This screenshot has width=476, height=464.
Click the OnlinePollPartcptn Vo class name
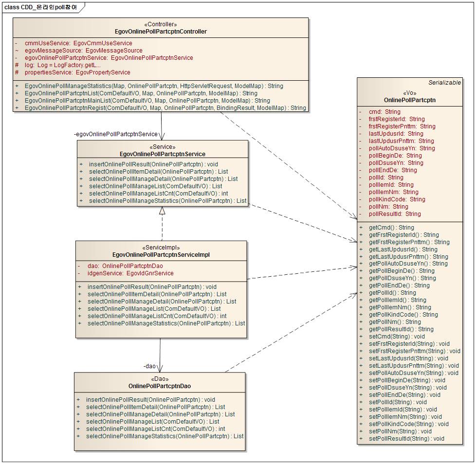[409, 100]
